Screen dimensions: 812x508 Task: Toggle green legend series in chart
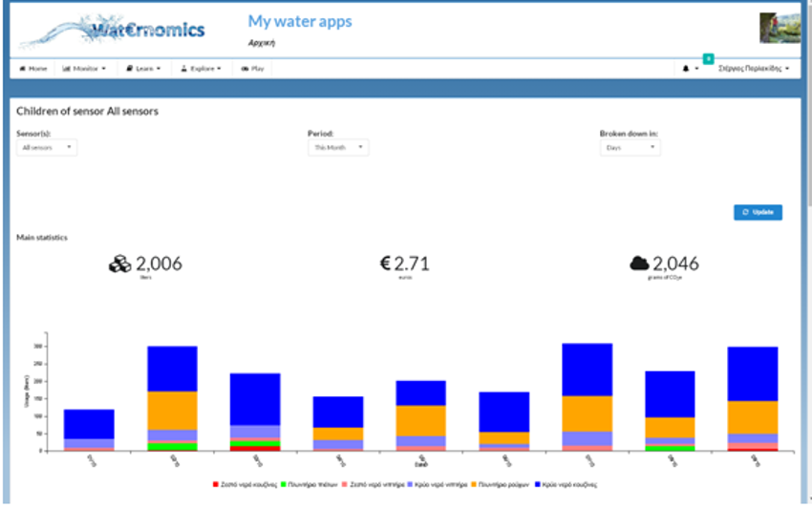coord(305,485)
